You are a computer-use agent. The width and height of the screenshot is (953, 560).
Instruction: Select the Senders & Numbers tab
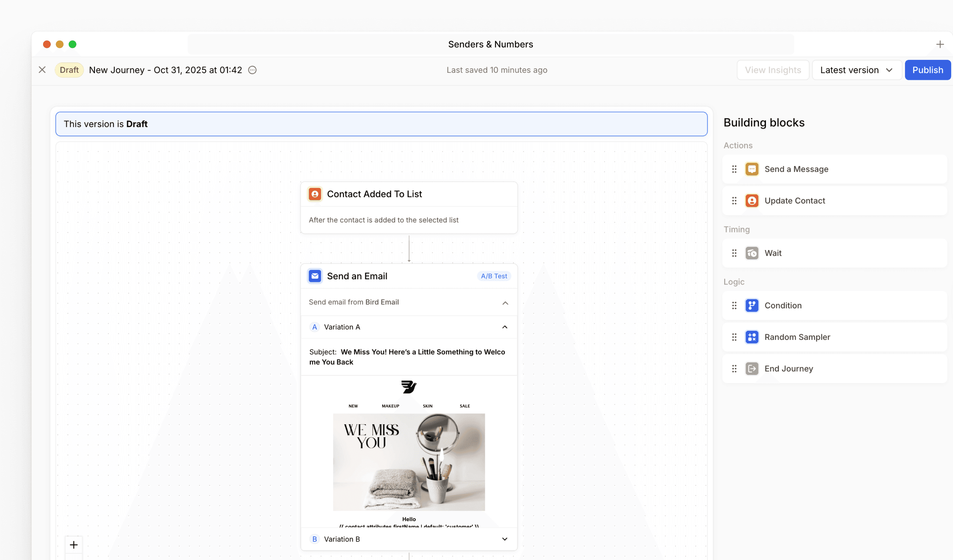491,44
